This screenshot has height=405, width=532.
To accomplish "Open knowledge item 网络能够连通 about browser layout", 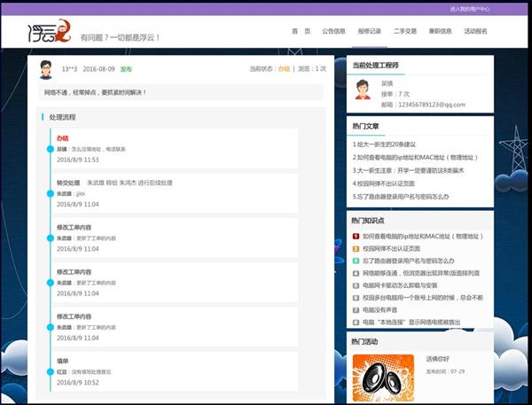I will pos(421,273).
